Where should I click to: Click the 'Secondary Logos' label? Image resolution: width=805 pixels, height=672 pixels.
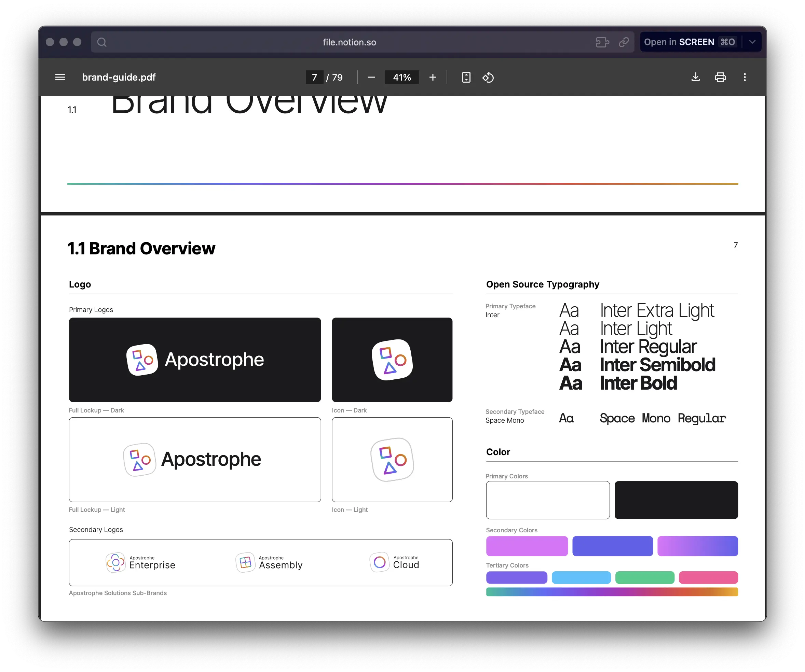pyautogui.click(x=96, y=530)
